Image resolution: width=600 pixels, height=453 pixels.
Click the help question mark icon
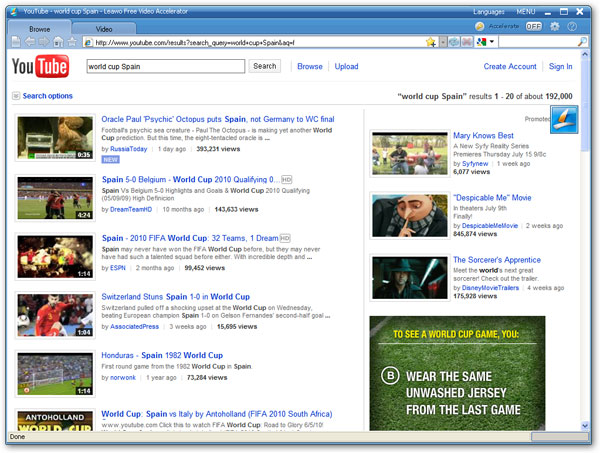click(572, 27)
